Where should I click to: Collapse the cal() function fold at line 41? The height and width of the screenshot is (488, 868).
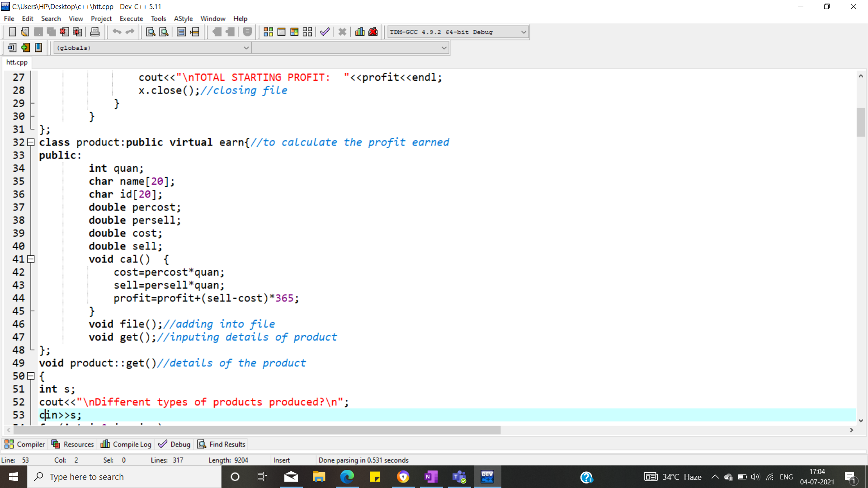click(31, 259)
